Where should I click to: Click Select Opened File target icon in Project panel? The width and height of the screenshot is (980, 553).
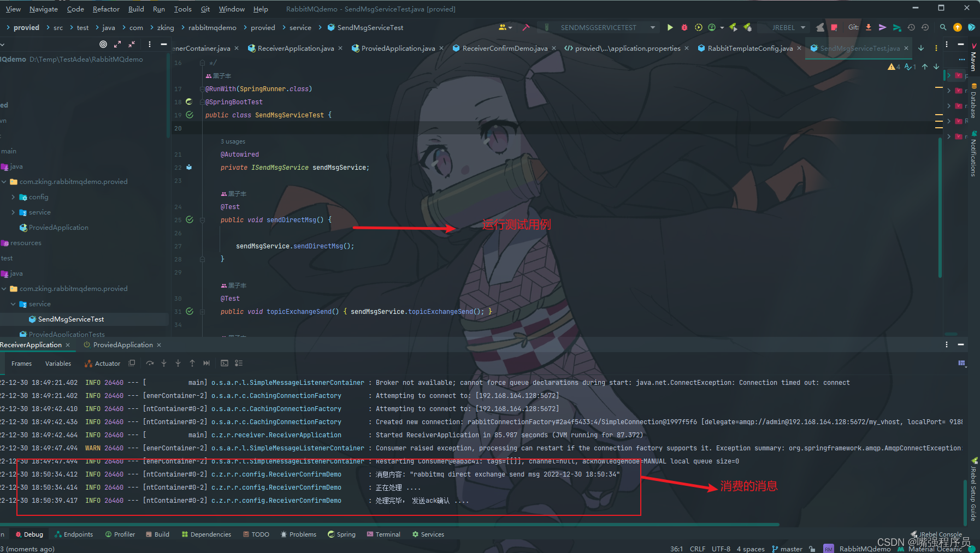tap(103, 44)
